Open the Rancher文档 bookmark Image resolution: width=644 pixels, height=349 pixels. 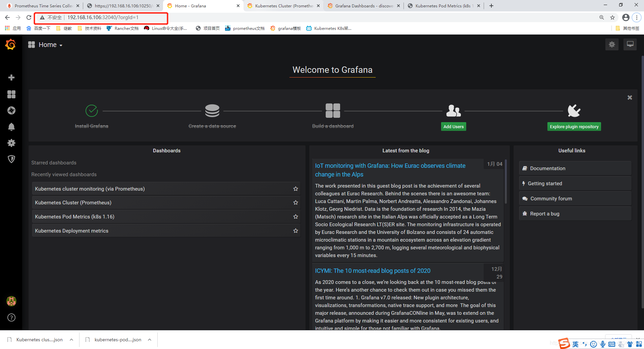[x=122, y=28]
